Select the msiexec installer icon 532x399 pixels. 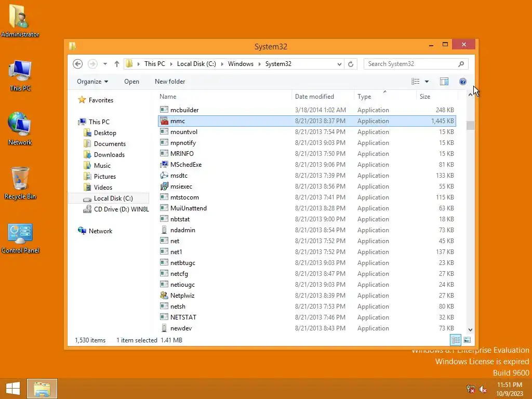point(164,187)
